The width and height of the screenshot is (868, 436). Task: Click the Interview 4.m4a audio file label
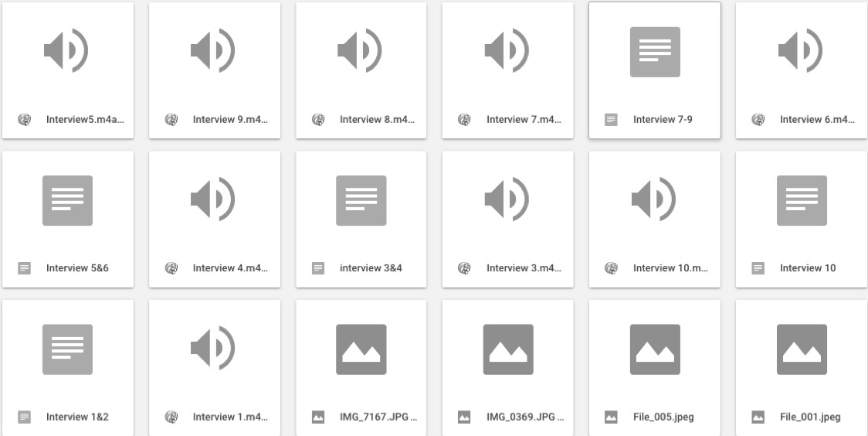click(x=230, y=268)
